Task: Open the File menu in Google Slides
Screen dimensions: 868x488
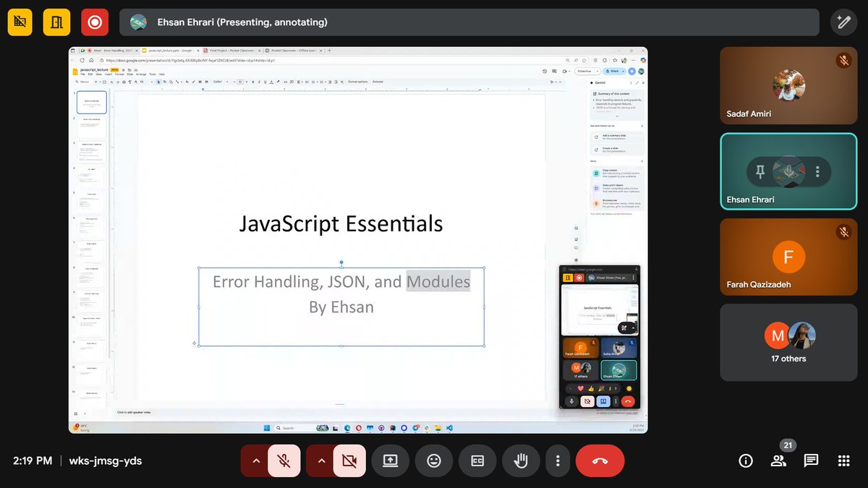Action: pos(83,74)
